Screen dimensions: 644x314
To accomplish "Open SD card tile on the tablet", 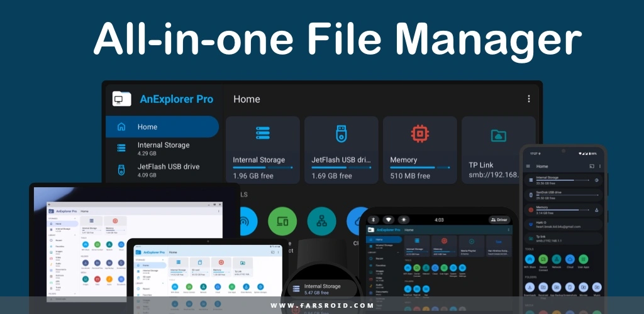I will click(x=200, y=268).
